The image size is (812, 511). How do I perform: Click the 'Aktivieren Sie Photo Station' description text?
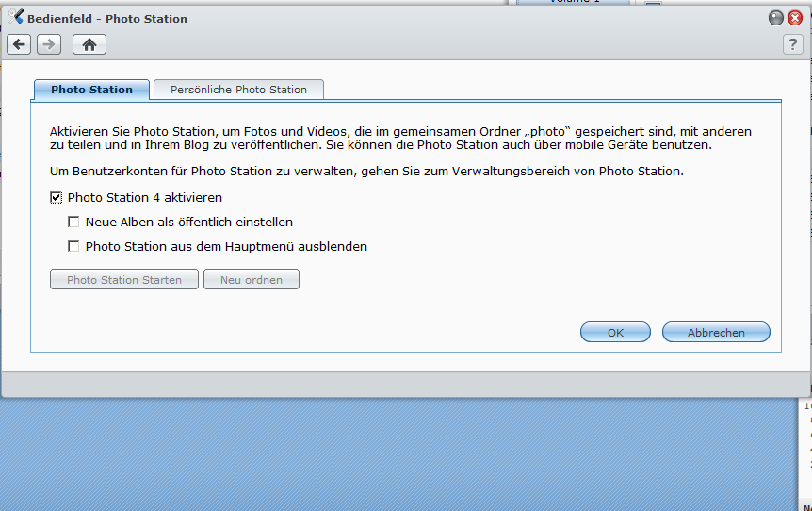click(x=401, y=138)
